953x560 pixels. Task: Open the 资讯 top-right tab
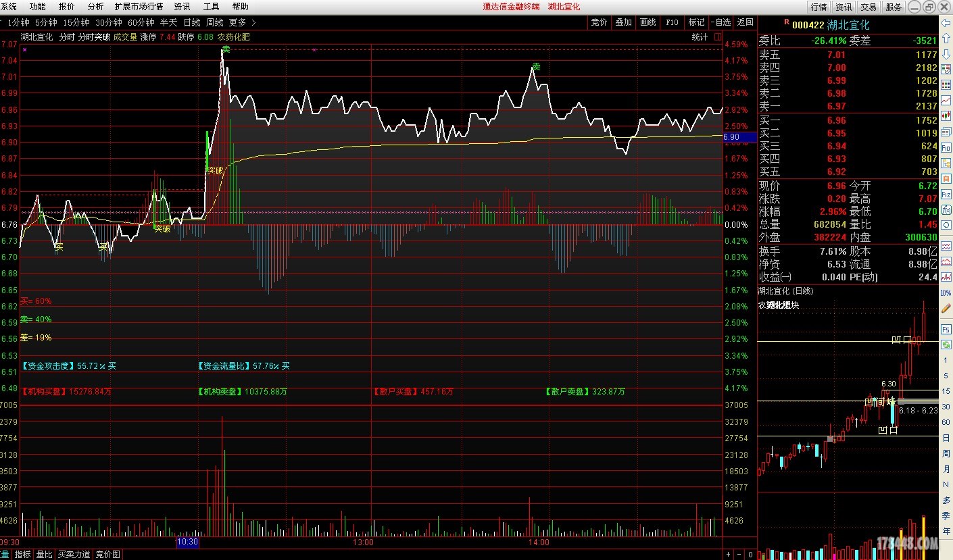pos(844,7)
